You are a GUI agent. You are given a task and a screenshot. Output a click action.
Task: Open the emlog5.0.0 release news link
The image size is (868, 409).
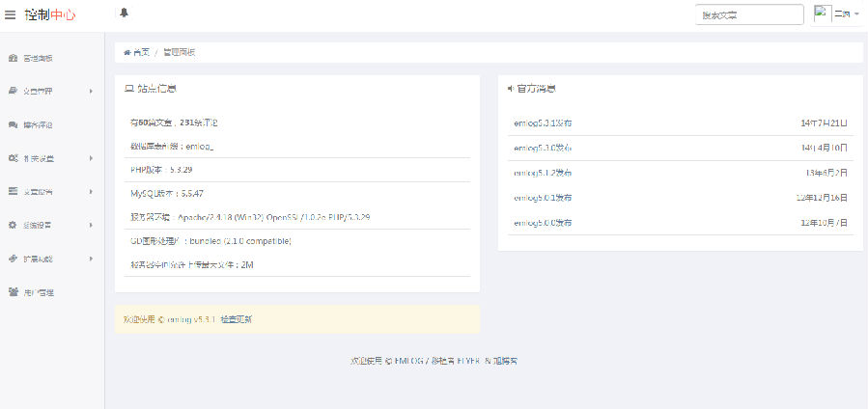[543, 223]
